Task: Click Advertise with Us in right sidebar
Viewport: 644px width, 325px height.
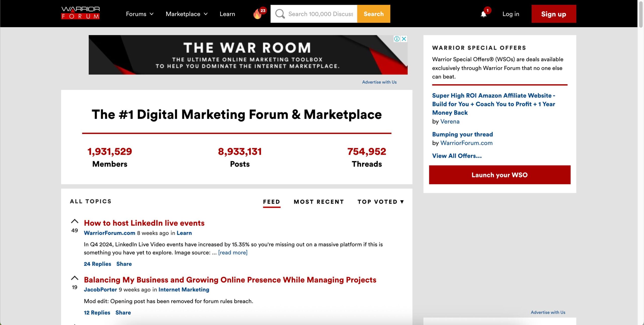Action: pyautogui.click(x=548, y=312)
